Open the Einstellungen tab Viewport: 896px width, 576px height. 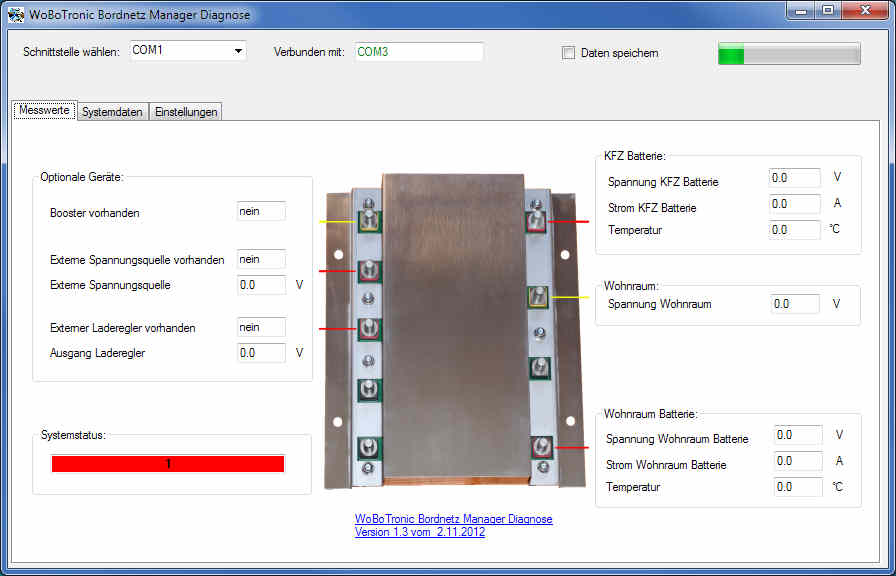(185, 112)
